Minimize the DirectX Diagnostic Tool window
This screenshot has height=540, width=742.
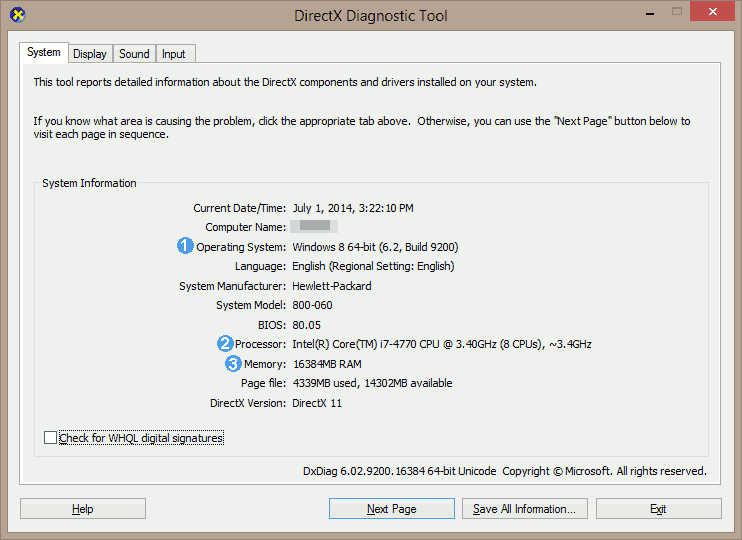pos(650,13)
